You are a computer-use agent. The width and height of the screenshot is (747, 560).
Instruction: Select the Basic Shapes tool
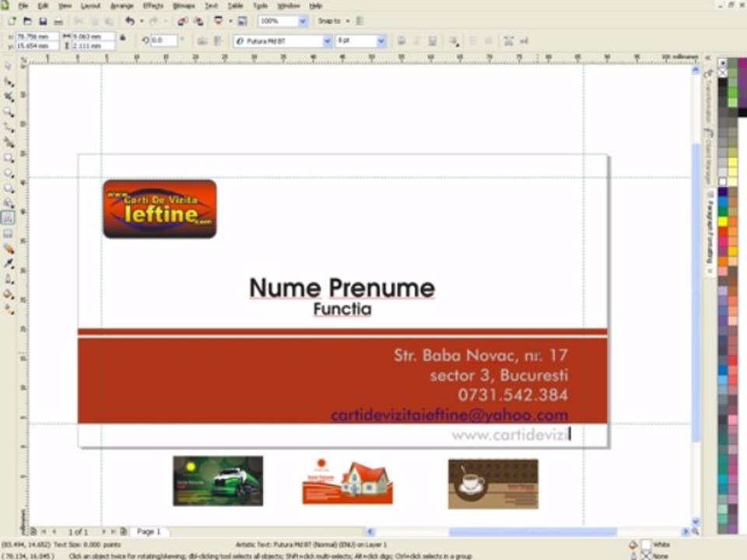click(x=8, y=203)
